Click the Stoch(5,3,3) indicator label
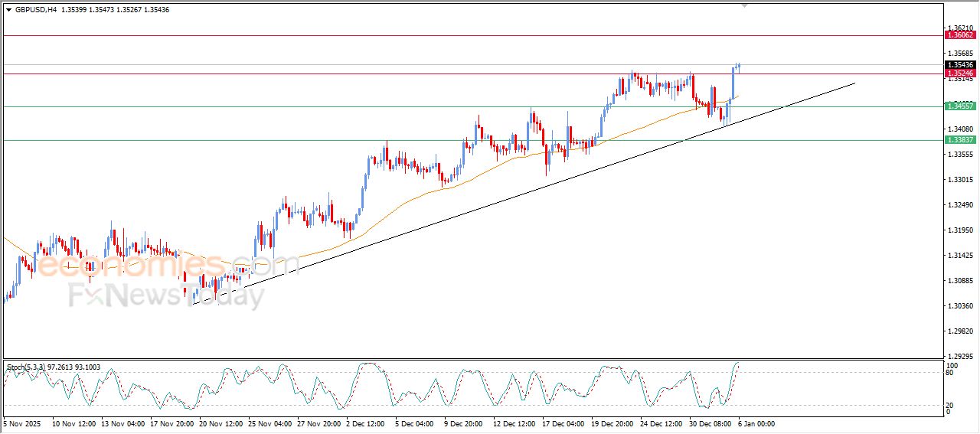980x434 pixels. (54, 367)
